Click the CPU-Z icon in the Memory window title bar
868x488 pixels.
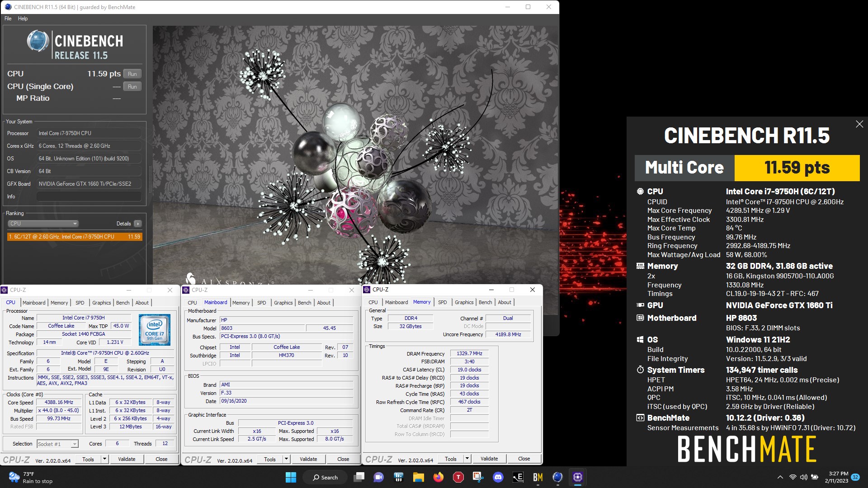[367, 290]
